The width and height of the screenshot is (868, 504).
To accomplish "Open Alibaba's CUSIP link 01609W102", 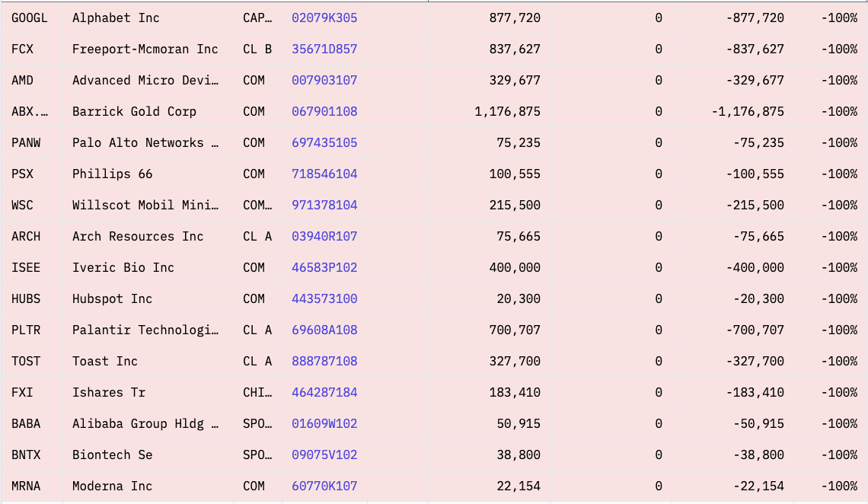I will [x=324, y=423].
